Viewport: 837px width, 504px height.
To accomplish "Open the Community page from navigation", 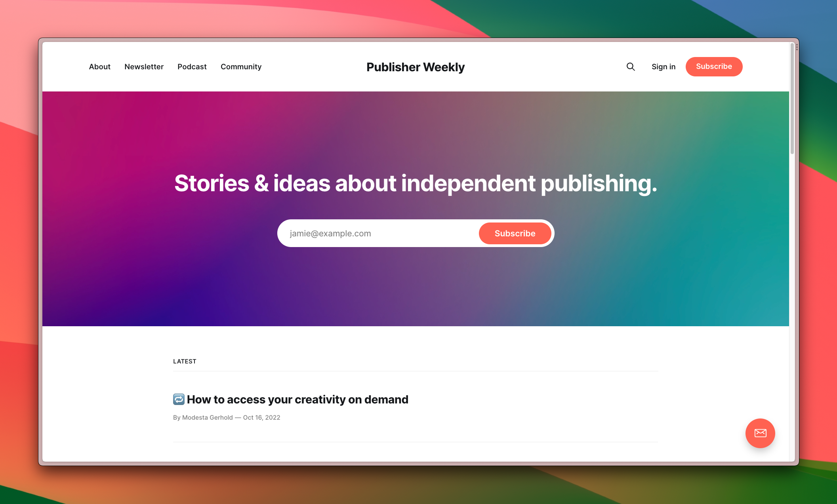I will (241, 67).
